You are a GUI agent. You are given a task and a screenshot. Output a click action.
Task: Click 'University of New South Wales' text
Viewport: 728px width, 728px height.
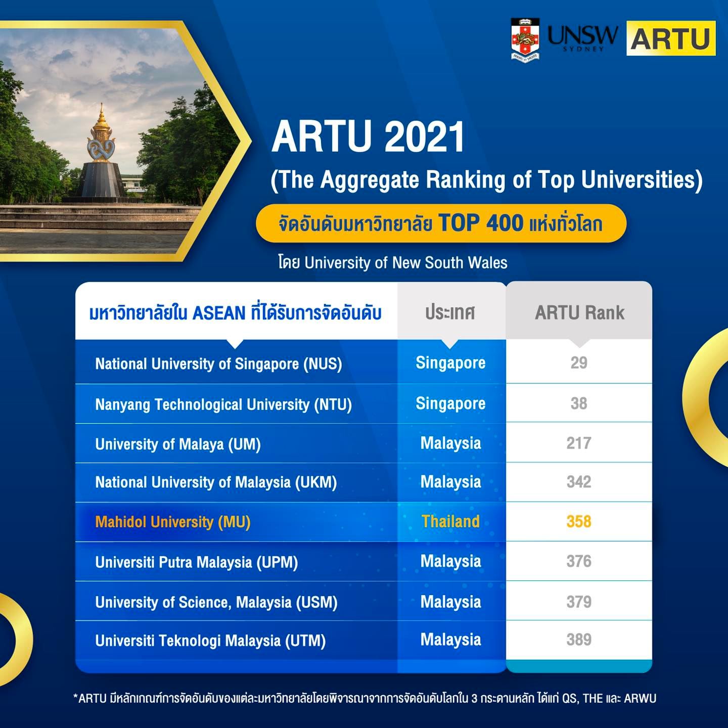point(406,262)
